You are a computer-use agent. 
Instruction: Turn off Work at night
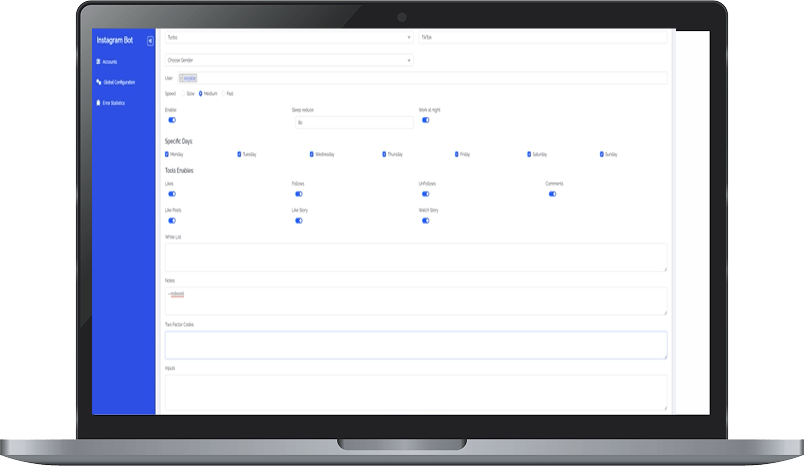[425, 120]
